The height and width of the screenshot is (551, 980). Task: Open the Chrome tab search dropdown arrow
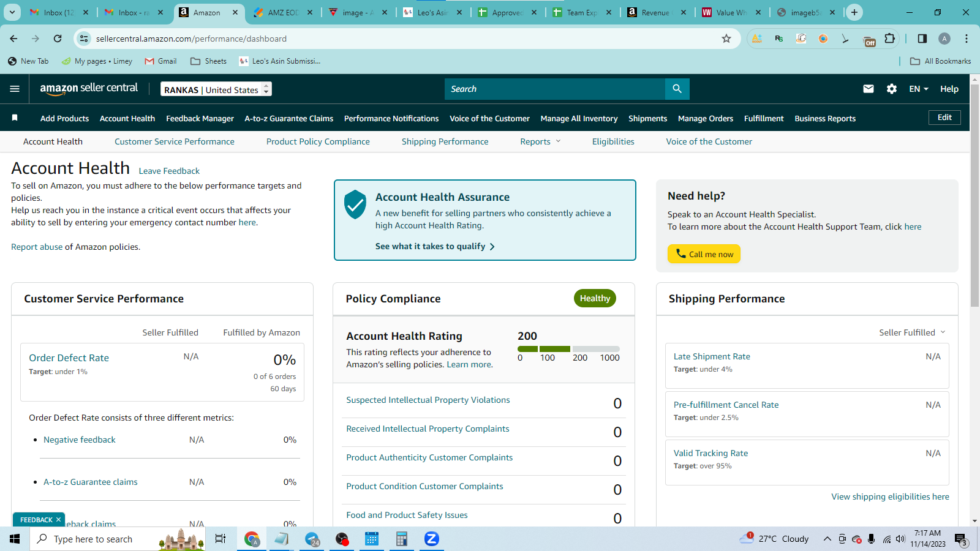click(x=12, y=12)
